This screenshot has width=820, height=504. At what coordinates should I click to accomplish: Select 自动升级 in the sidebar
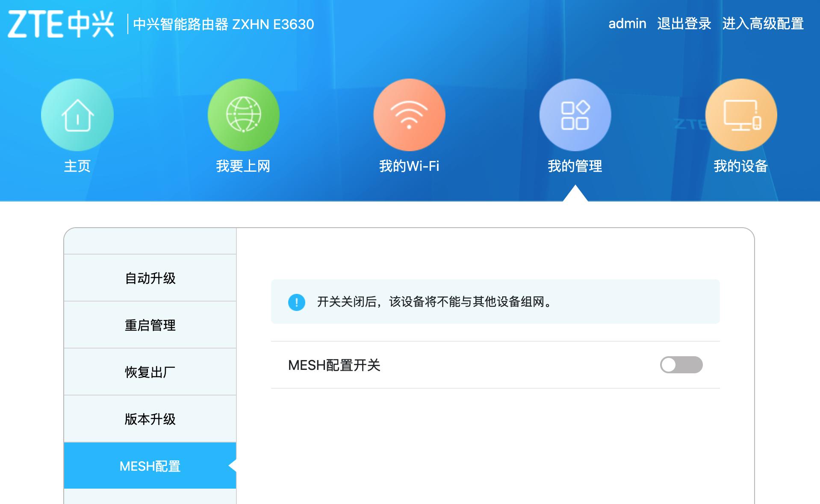click(150, 278)
